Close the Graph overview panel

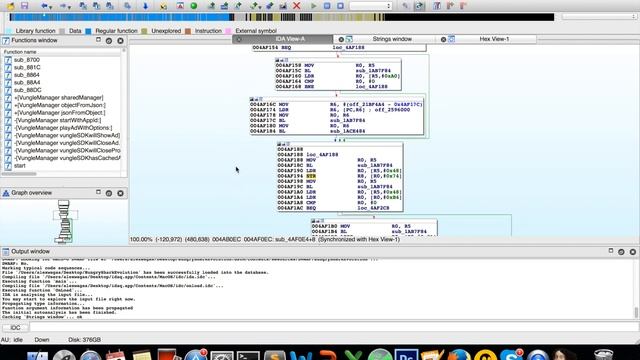click(120, 193)
